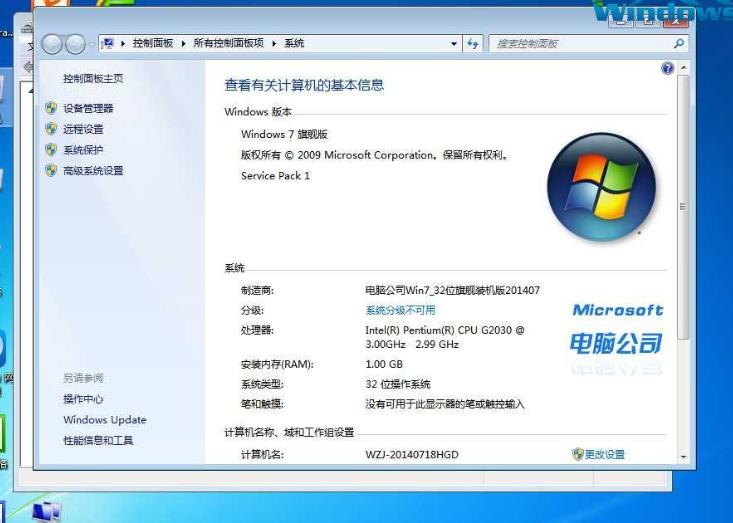Expand arrow after 控制面板 breadcrumb

(183, 43)
